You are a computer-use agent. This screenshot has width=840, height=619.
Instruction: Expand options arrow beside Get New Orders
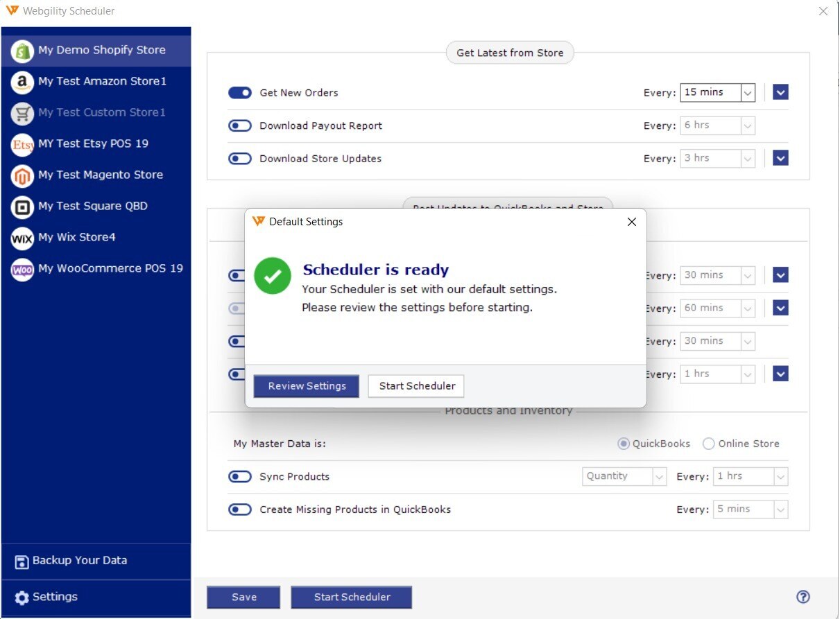click(780, 92)
